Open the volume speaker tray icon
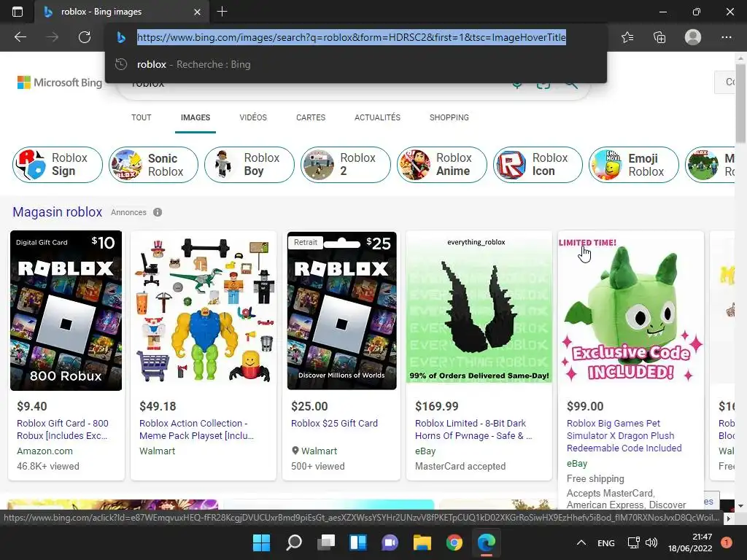 point(651,542)
